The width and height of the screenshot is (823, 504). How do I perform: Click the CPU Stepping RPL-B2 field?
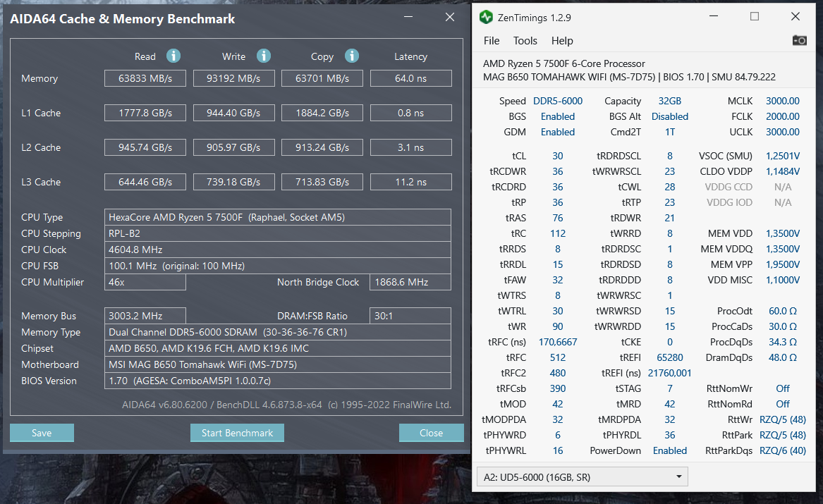pyautogui.click(x=278, y=233)
